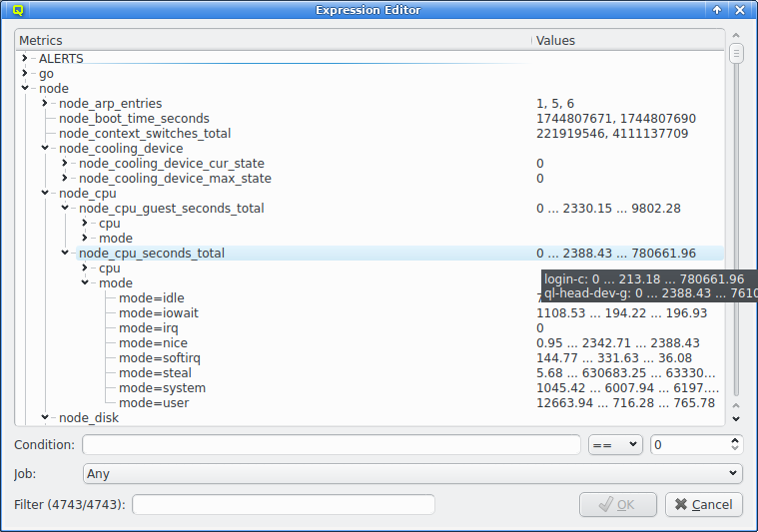Select mode=steal entry
Image resolution: width=758 pixels, height=532 pixels.
click(155, 373)
